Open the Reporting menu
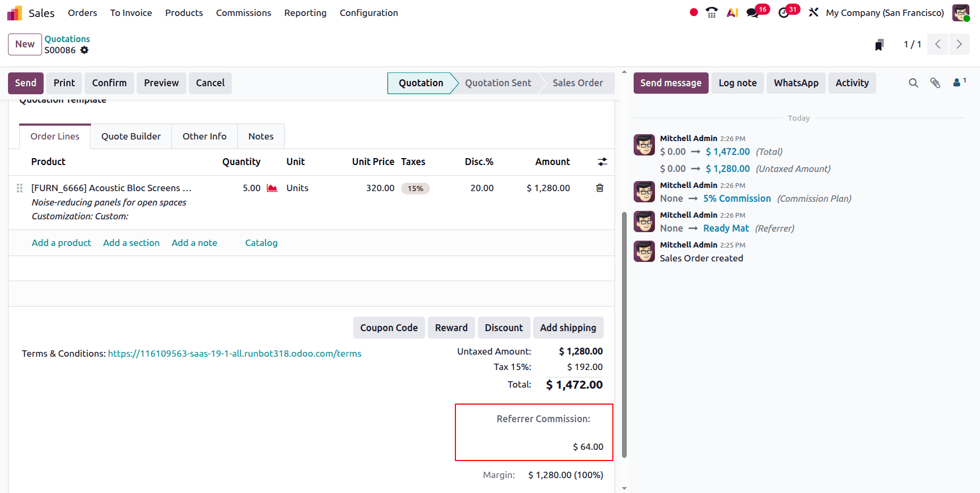This screenshot has height=493, width=980. pyautogui.click(x=305, y=13)
